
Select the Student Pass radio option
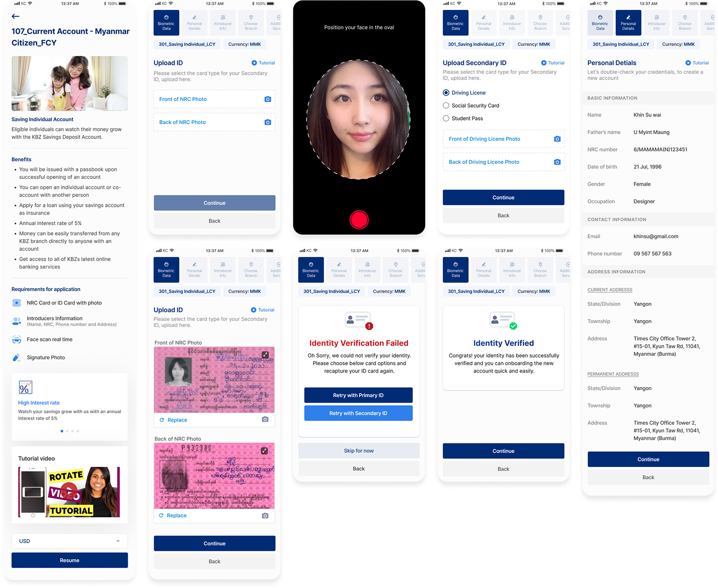tap(445, 118)
